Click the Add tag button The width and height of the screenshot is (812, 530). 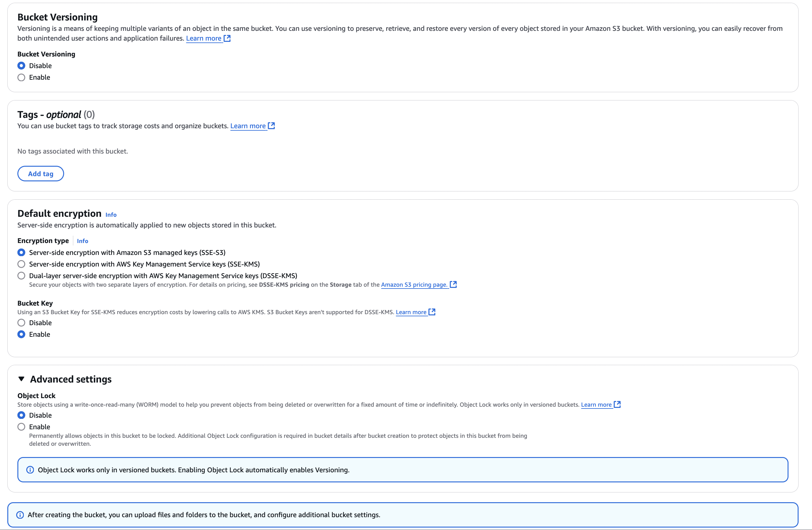(x=40, y=173)
